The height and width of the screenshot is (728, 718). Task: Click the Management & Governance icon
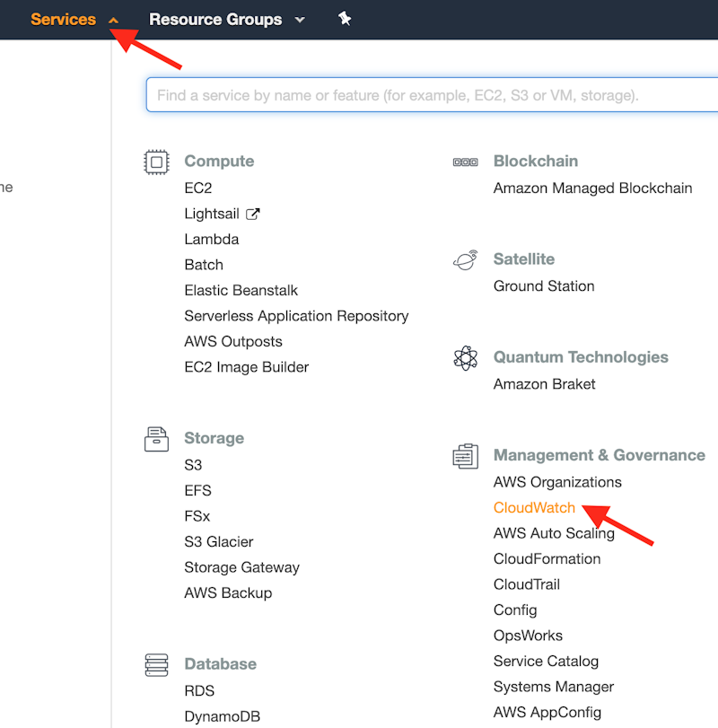coord(465,456)
